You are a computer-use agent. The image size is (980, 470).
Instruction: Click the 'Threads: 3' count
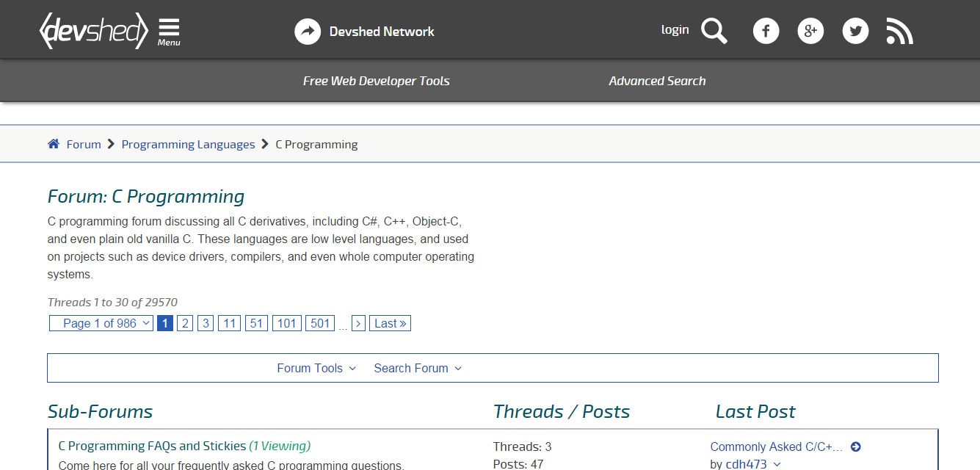pyautogui.click(x=522, y=446)
